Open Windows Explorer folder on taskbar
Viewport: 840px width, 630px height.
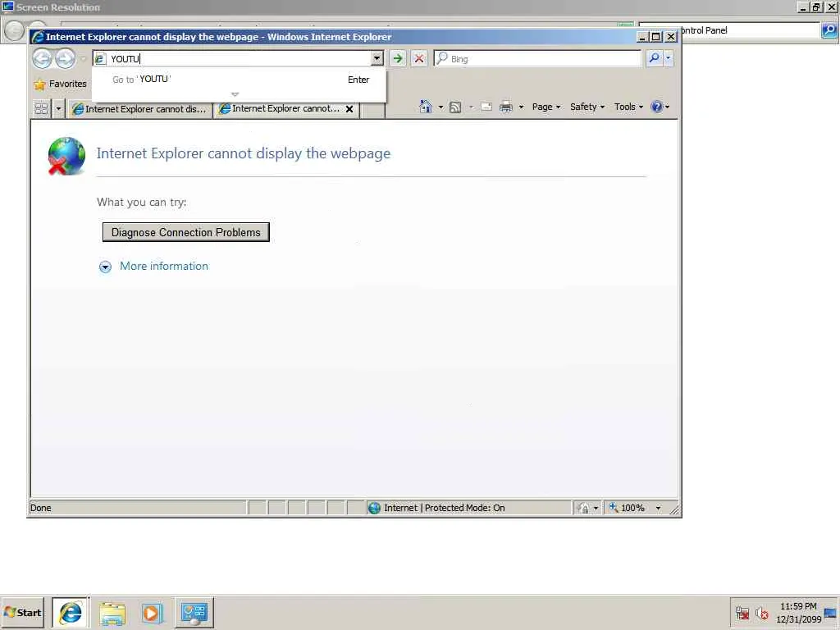(112, 613)
